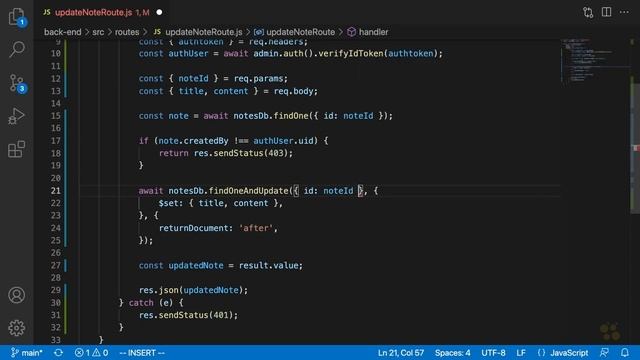This screenshot has height=360, width=640.
Task: Change file encoding UTF-8
Action: pos(493,353)
